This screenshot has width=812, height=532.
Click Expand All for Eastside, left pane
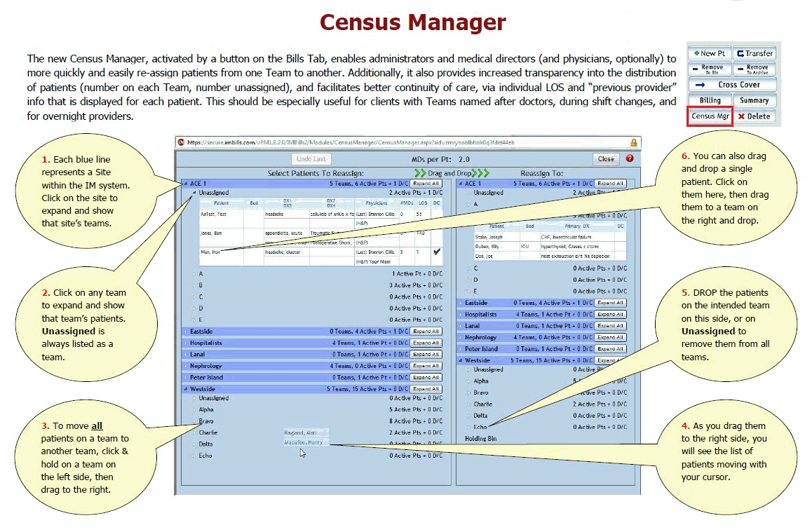click(426, 332)
